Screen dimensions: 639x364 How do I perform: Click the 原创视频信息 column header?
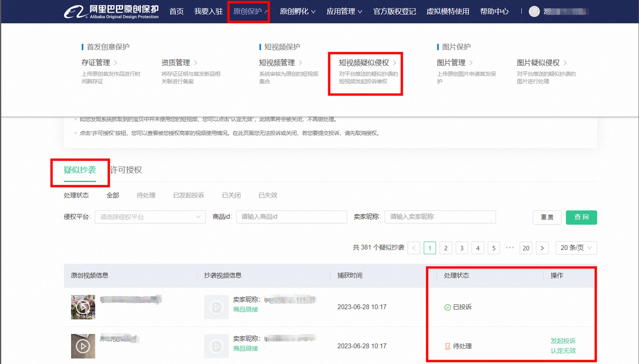pyautogui.click(x=89, y=276)
